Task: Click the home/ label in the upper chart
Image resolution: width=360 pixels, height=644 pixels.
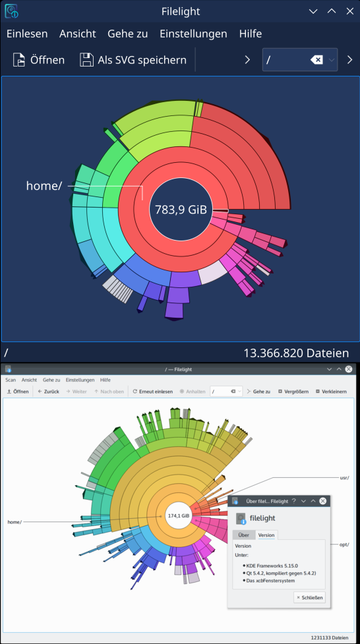Action: 44,186
